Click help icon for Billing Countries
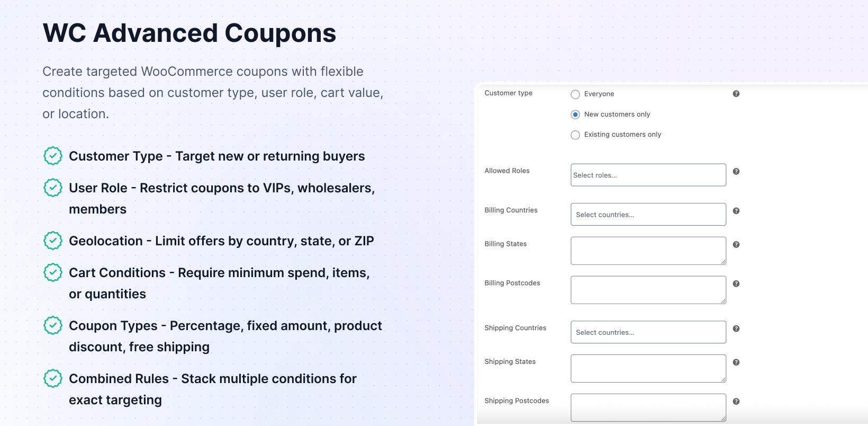The image size is (868, 426). [x=736, y=211]
